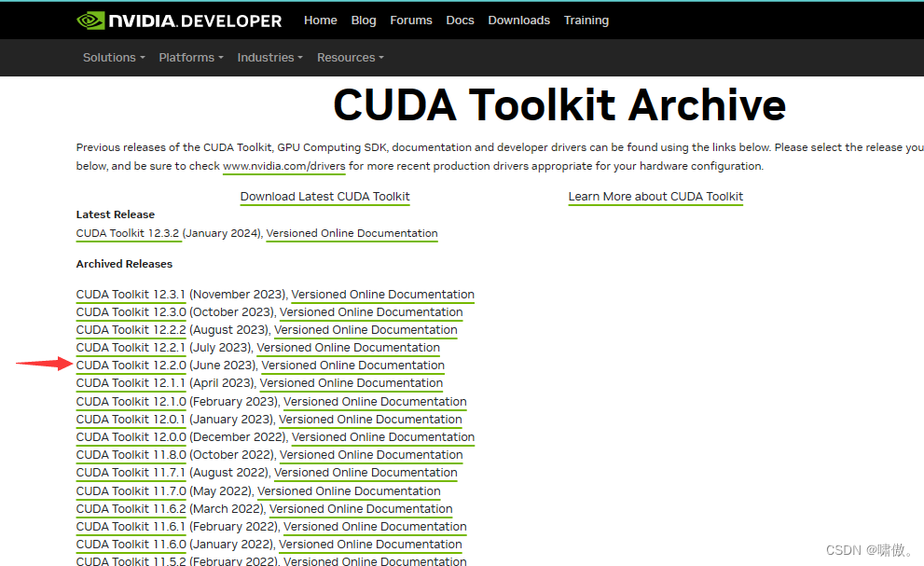Image resolution: width=924 pixels, height=566 pixels.
Task: Open Versioned Online Documentation for 12.3.1
Action: click(x=382, y=294)
